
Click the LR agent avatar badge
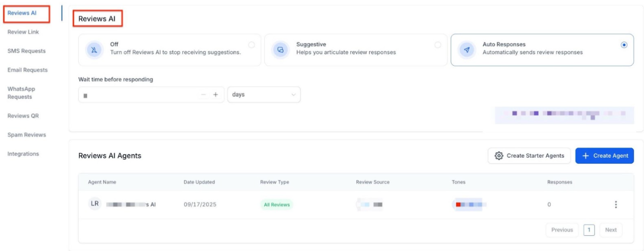click(94, 204)
